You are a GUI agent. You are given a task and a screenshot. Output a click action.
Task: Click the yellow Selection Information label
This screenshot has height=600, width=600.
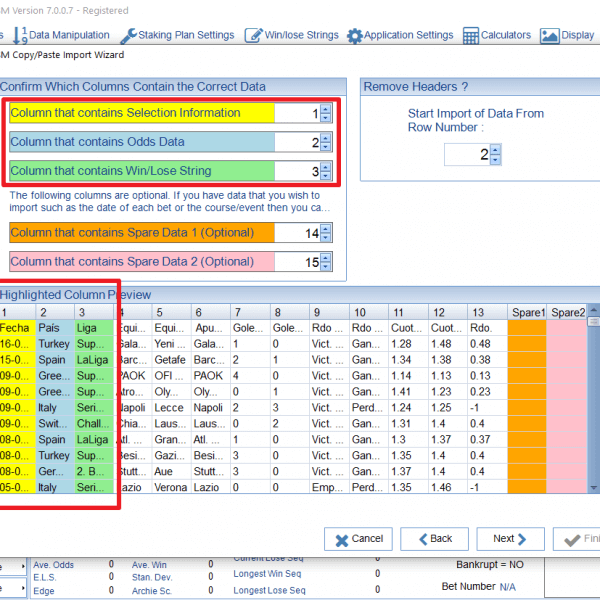click(142, 113)
